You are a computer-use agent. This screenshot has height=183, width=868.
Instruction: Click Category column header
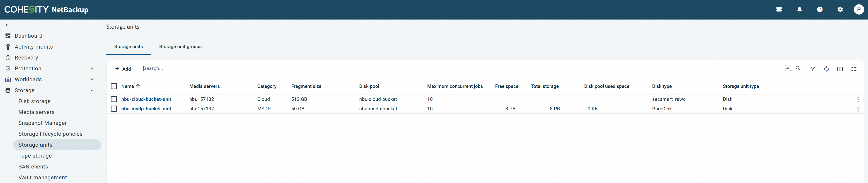(x=267, y=86)
